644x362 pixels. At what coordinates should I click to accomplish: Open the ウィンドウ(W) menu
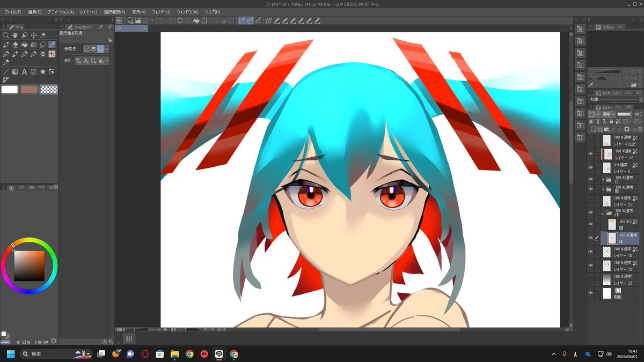(x=187, y=12)
